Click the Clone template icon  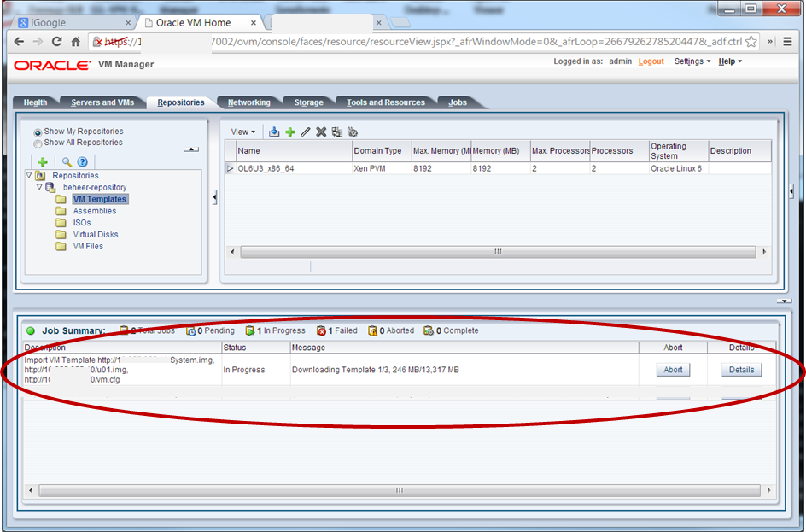336,132
